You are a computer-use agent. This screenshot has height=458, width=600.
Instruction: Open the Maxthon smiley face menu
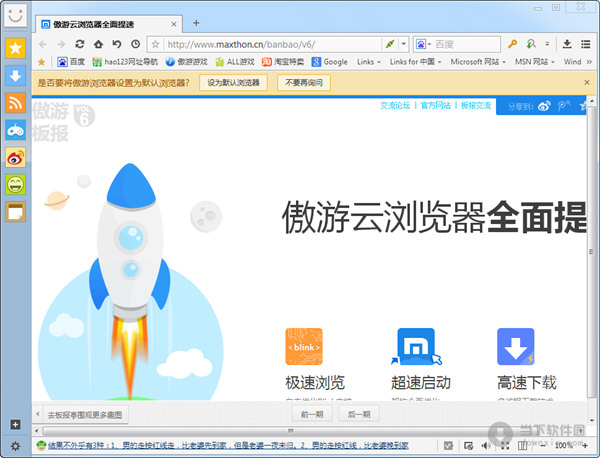[15, 15]
